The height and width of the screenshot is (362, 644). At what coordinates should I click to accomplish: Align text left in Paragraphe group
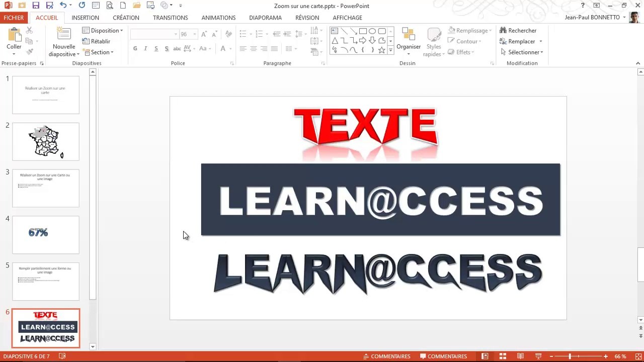(243, 49)
